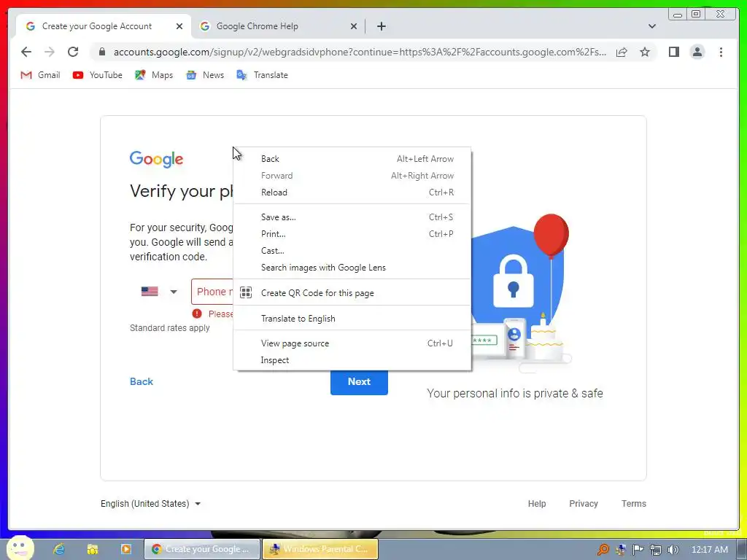The width and height of the screenshot is (747, 560).
Task: Open the Gmail bookmark
Action: tap(41, 75)
